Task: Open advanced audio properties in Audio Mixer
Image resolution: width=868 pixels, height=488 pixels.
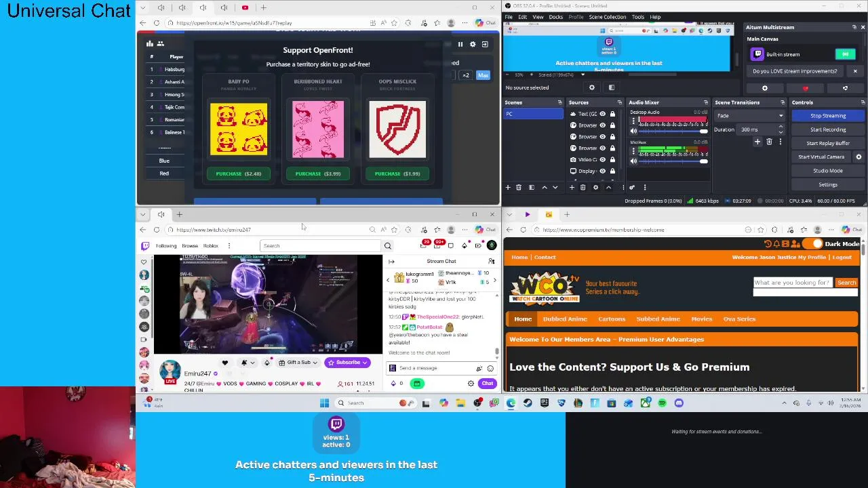Action: 632,188
